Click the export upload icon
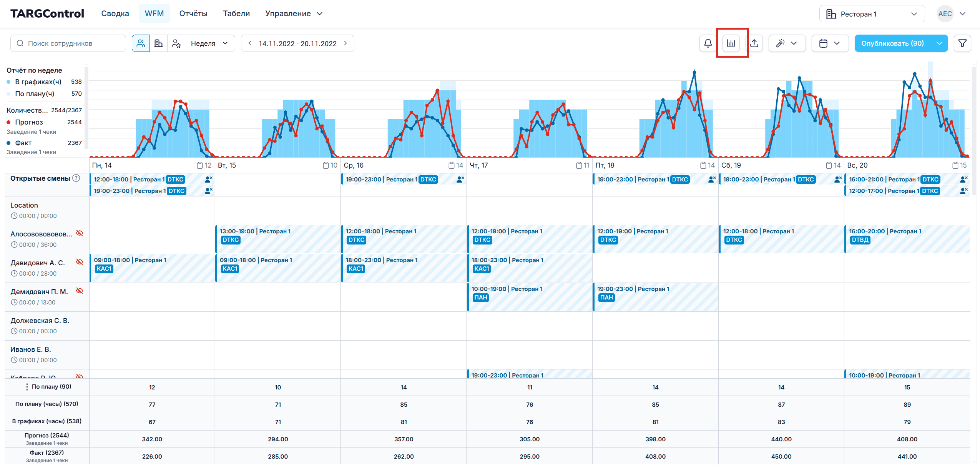The width and height of the screenshot is (980, 469). click(x=754, y=43)
